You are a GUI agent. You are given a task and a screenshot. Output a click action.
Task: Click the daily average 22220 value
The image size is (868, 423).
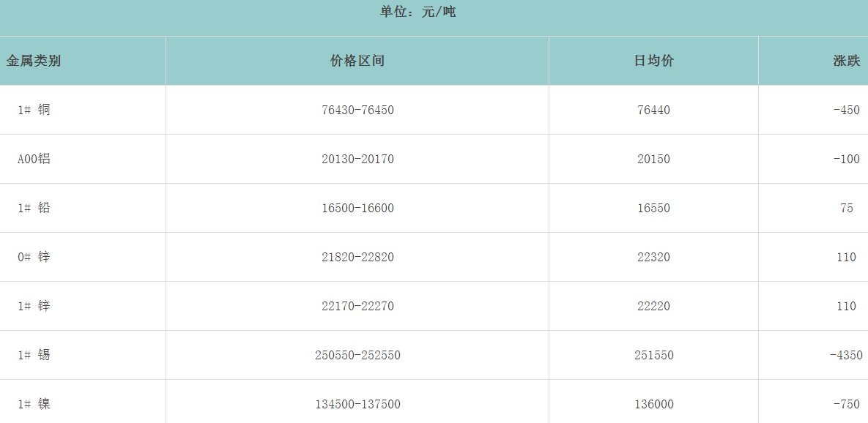653,306
